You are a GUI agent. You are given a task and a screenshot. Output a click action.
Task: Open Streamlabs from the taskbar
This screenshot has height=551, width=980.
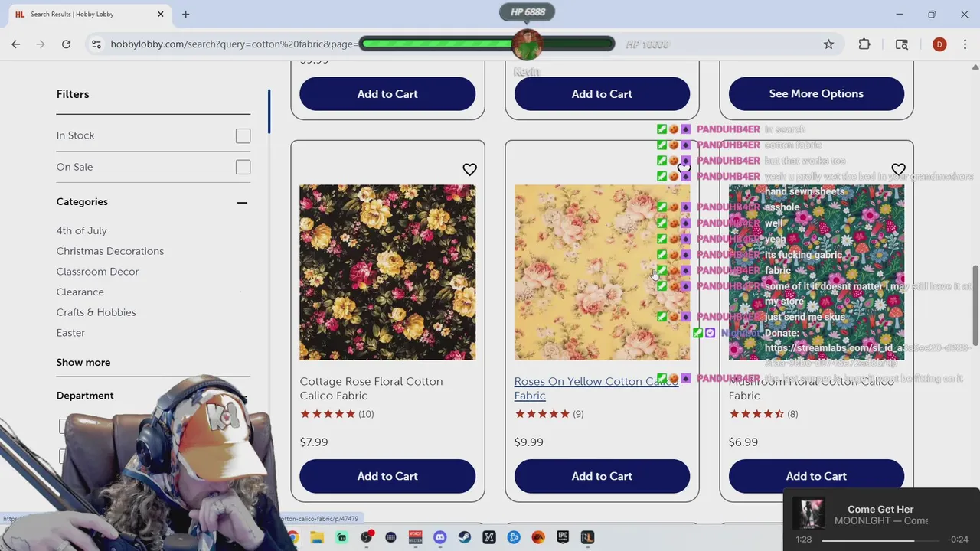[x=341, y=537]
